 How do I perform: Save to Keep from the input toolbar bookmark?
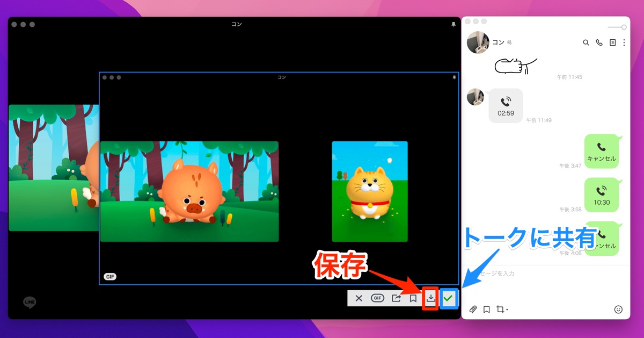(x=486, y=309)
